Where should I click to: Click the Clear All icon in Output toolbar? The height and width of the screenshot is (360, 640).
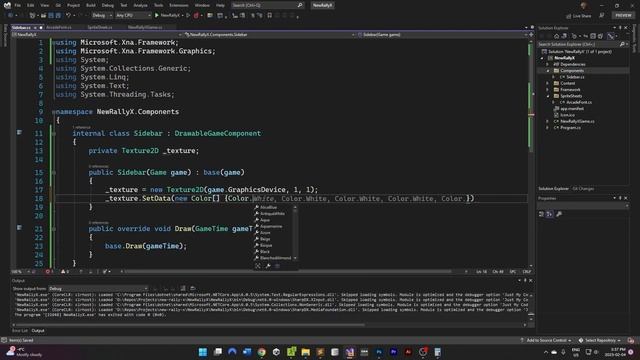click(183, 289)
